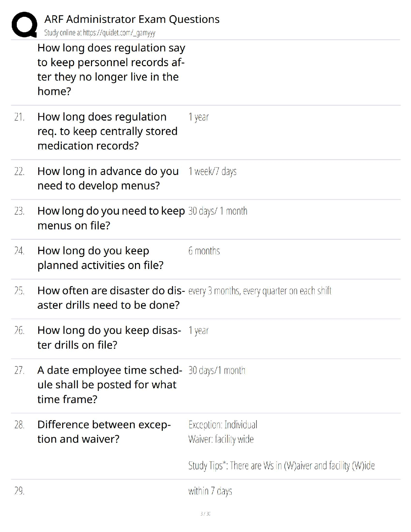This screenshot has height=532, width=411.
Task: Click the page number indicator at the bottom
Action: click(x=205, y=514)
